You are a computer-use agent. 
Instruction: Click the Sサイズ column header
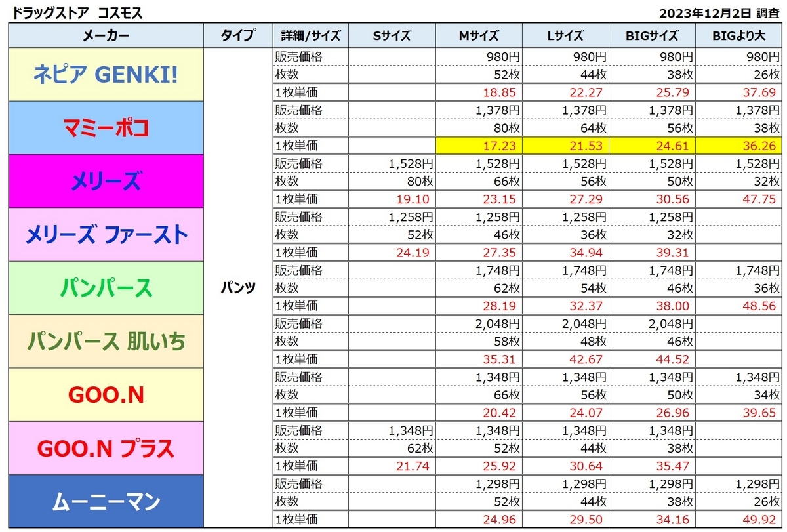392,35
